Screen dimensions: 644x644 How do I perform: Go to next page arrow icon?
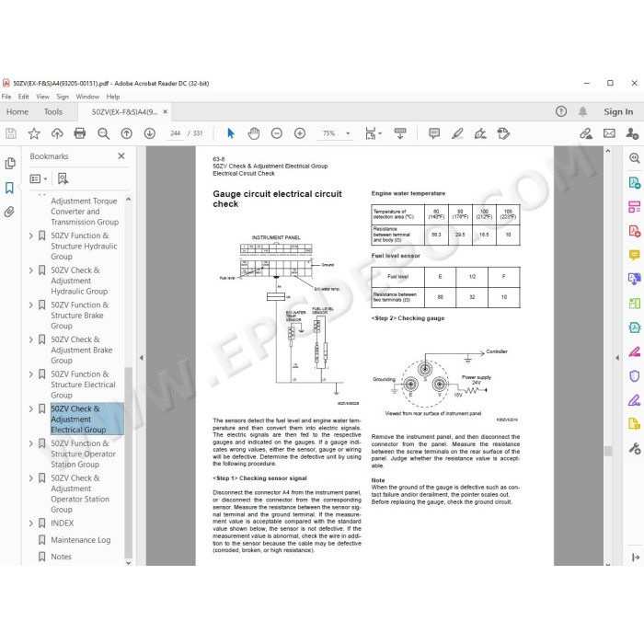(x=149, y=133)
